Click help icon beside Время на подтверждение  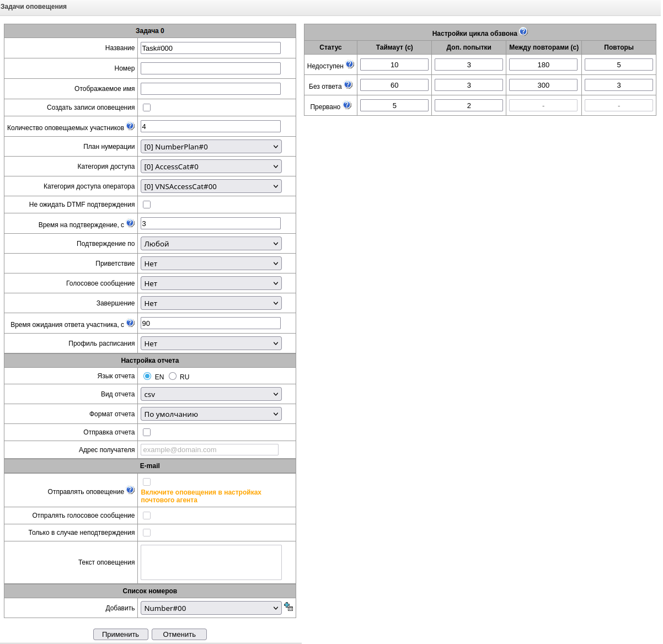click(130, 223)
